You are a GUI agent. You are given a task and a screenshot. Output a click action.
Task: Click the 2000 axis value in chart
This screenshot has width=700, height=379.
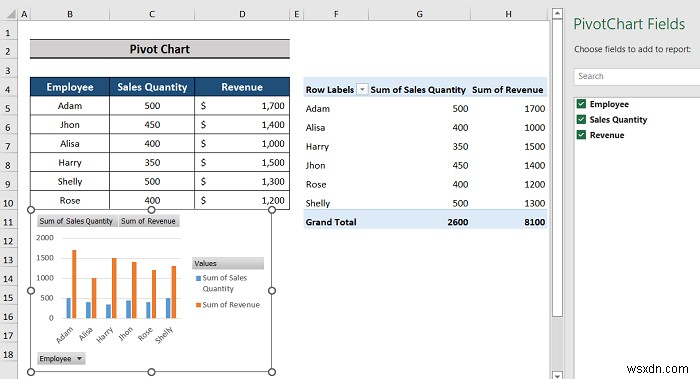pyautogui.click(x=45, y=237)
